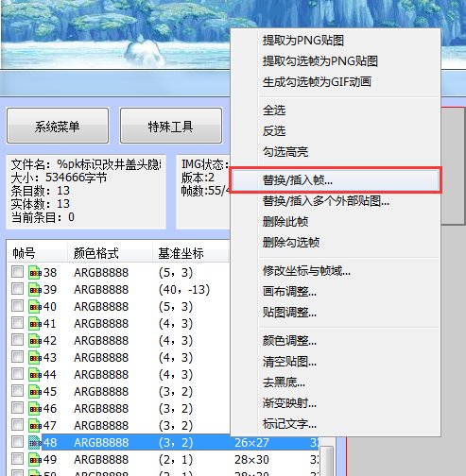The width and height of the screenshot is (466, 476).
Task: Click the frame 44 image icon
Action: point(35,375)
